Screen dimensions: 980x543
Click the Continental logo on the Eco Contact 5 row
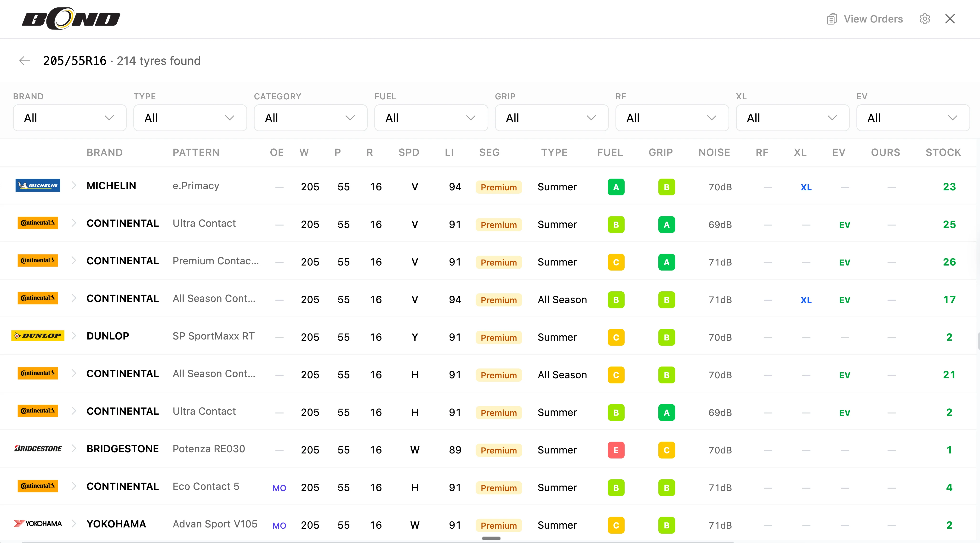[x=38, y=486]
